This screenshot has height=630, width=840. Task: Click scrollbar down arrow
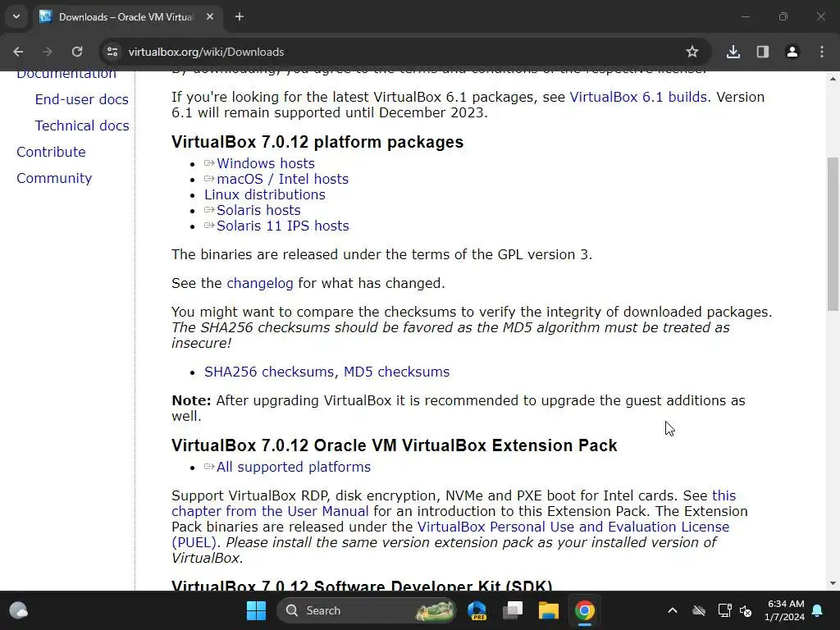[833, 583]
